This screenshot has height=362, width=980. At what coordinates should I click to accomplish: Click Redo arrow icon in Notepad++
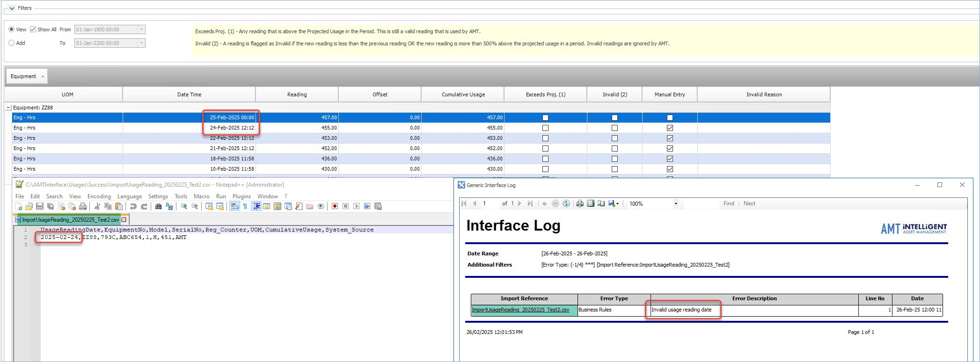click(144, 206)
